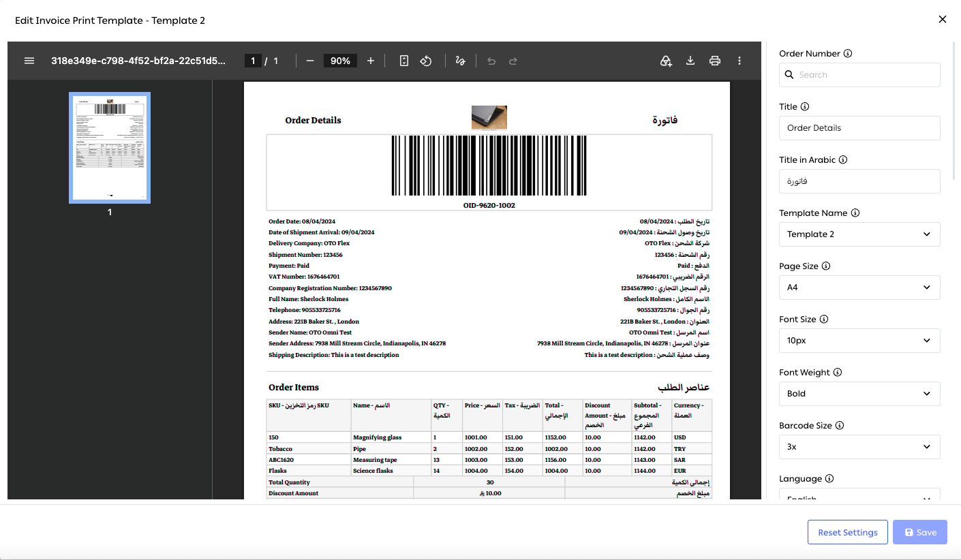Click the Pipe item name cell
Image resolution: width=961 pixels, height=560 pixels.
coord(391,449)
